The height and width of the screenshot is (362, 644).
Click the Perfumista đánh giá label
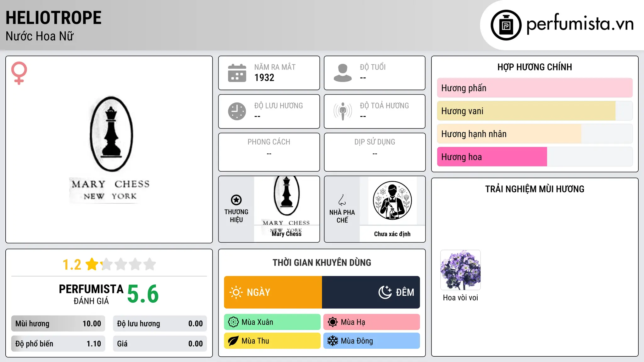click(x=91, y=294)
